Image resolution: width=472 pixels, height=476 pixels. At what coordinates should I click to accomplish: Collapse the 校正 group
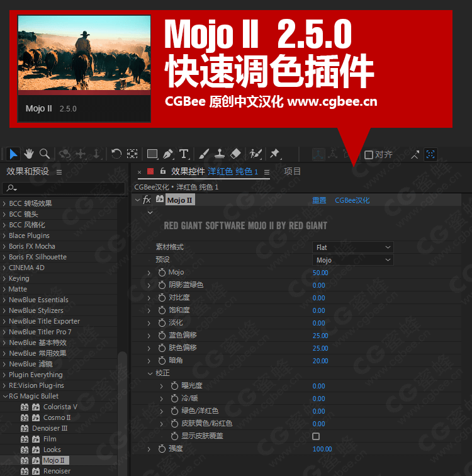(150, 373)
